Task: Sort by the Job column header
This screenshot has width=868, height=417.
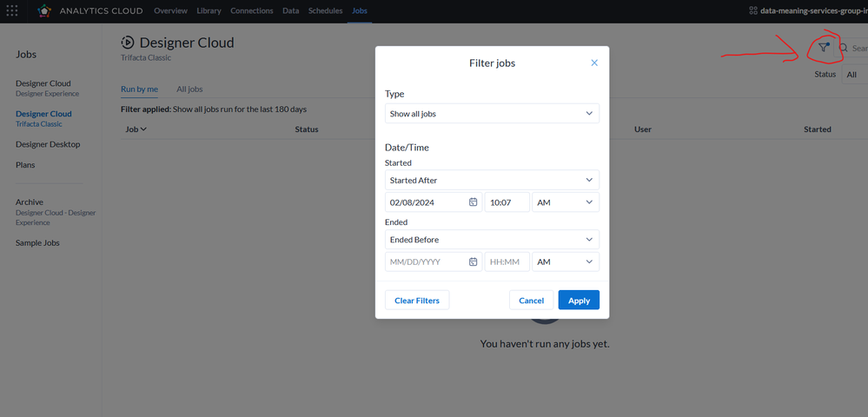Action: [136, 129]
